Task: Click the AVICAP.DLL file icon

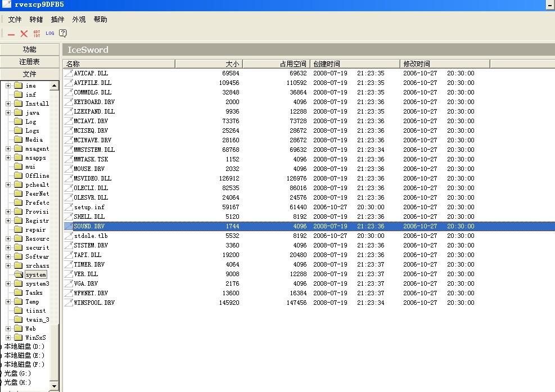Action: tap(68, 73)
